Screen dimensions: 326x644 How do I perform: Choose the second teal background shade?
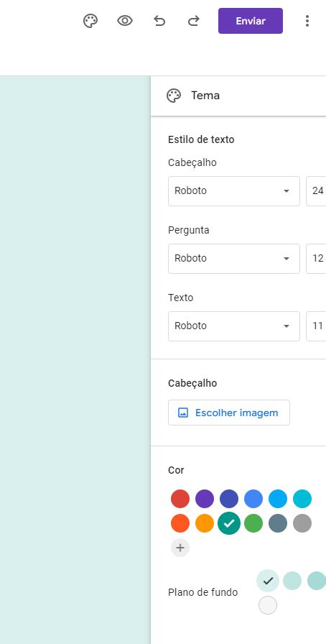(x=292, y=581)
